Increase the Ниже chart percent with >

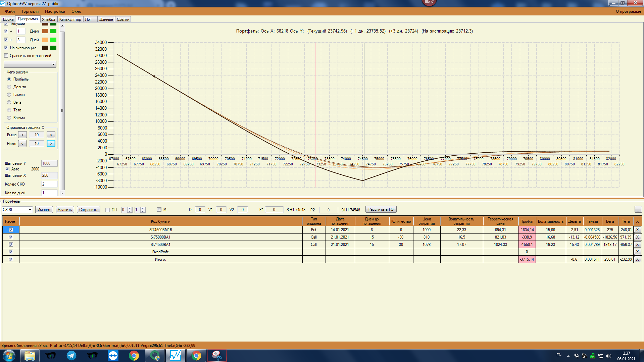tap(51, 144)
